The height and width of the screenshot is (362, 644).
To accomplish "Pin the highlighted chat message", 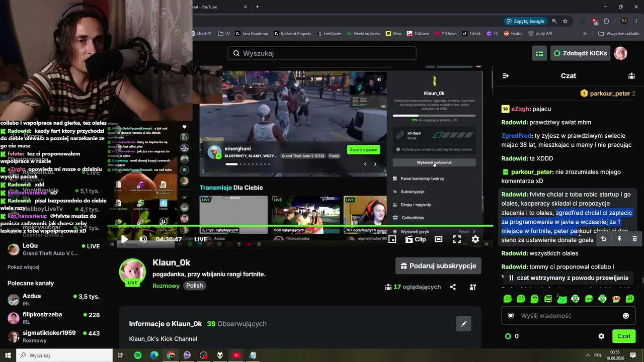I will pyautogui.click(x=619, y=239).
